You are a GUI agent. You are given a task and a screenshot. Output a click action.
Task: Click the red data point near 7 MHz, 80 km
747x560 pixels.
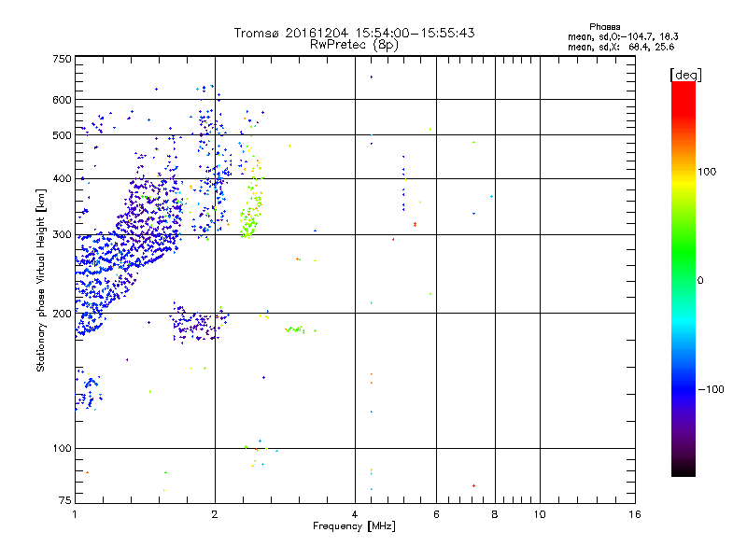click(473, 485)
